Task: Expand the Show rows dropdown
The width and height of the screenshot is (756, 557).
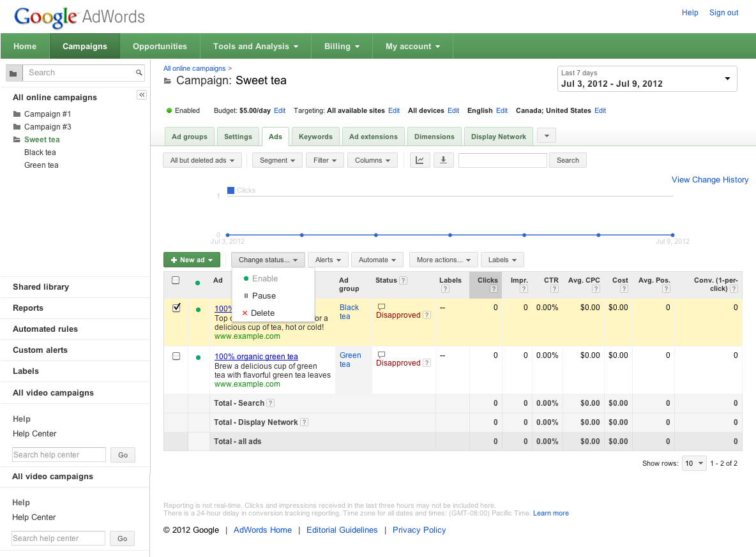Action: point(694,463)
